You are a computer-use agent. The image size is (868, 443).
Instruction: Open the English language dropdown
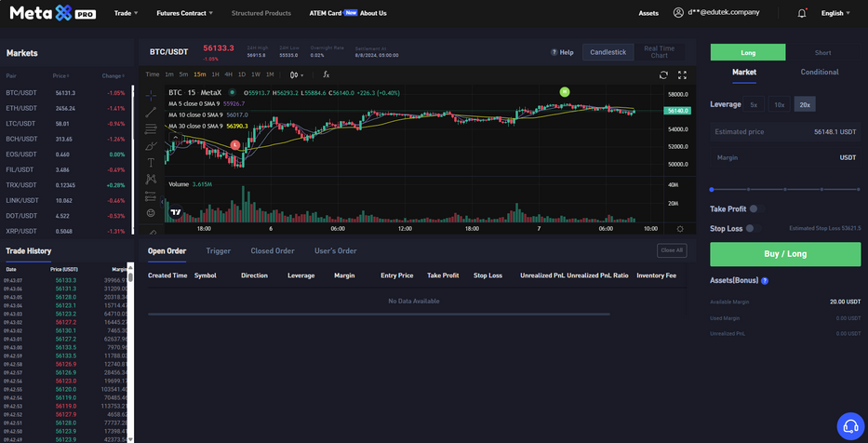[835, 13]
